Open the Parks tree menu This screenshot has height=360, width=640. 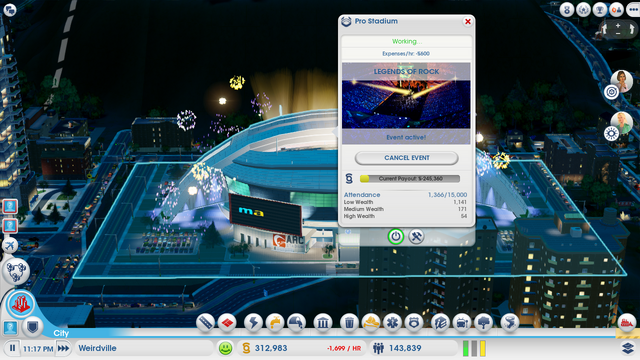pyautogui.click(x=484, y=322)
